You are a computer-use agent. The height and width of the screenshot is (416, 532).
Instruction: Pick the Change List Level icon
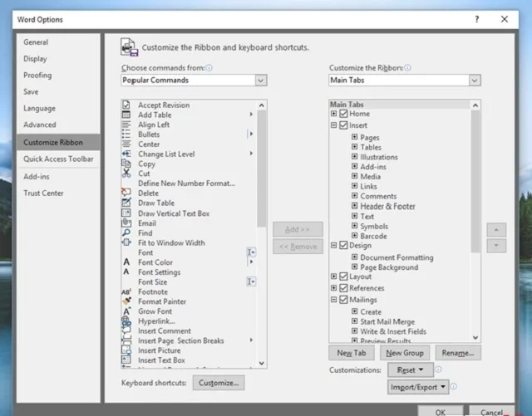126,154
